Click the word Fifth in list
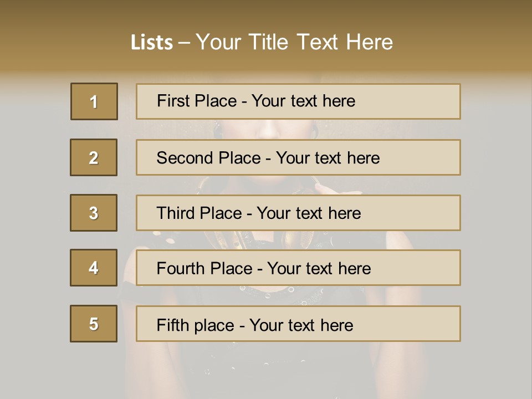Screen dimensions: 532x399 click(x=173, y=325)
